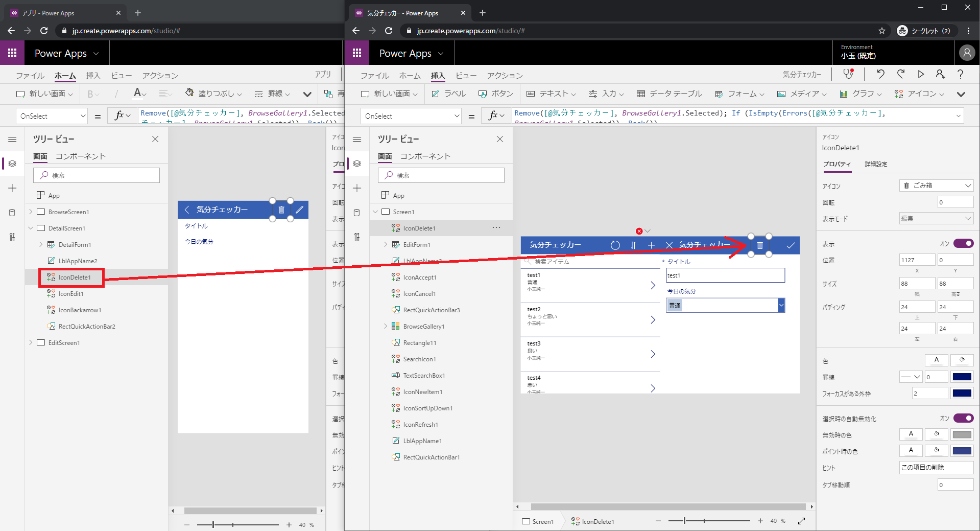Screen dimensions: 980x531
Task: Open the hamburger menu in the right window's left rail
Action: (x=357, y=139)
